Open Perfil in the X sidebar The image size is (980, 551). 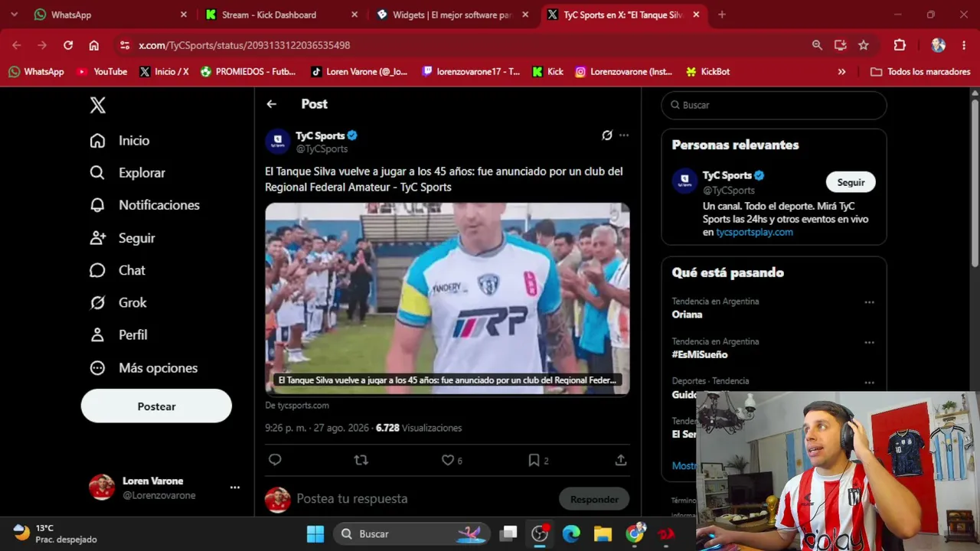(x=118, y=335)
